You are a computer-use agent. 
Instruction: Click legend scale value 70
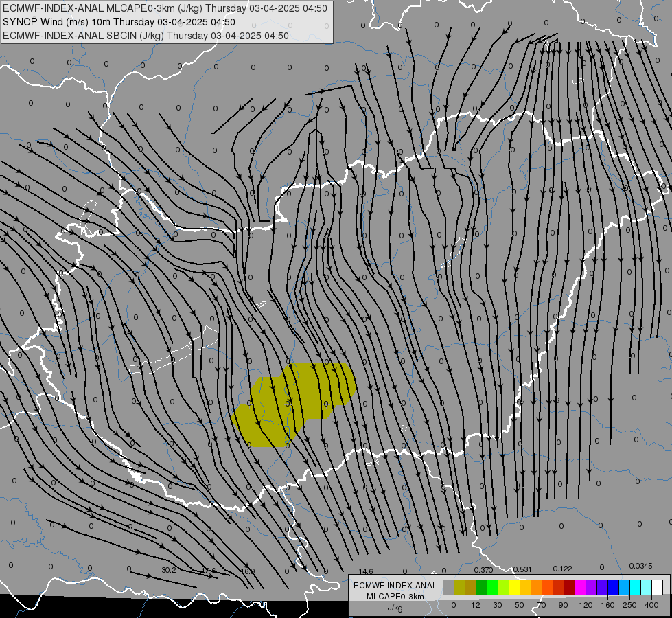[542, 605]
